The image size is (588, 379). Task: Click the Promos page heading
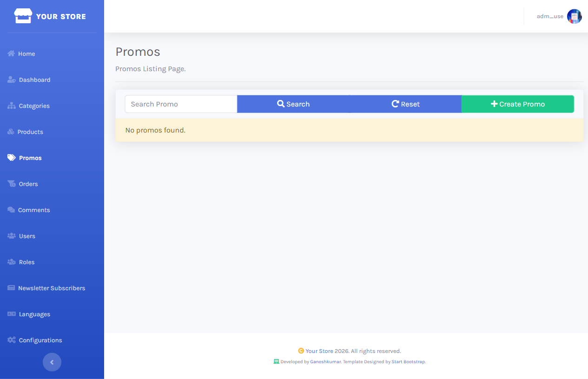coord(138,52)
